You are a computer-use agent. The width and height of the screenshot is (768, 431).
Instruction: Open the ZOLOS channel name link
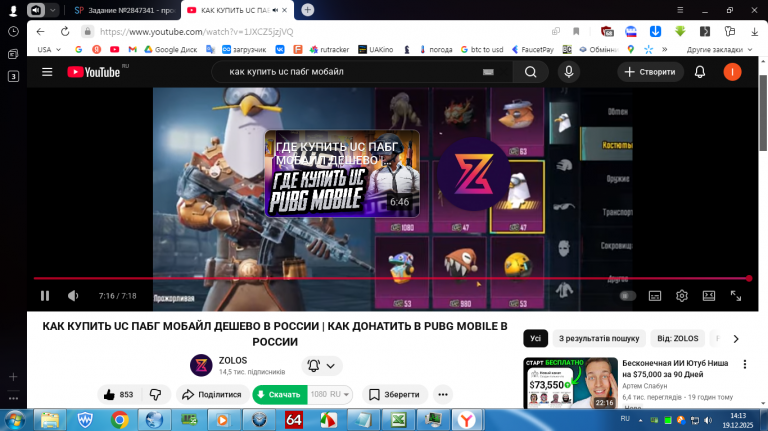[x=233, y=360]
